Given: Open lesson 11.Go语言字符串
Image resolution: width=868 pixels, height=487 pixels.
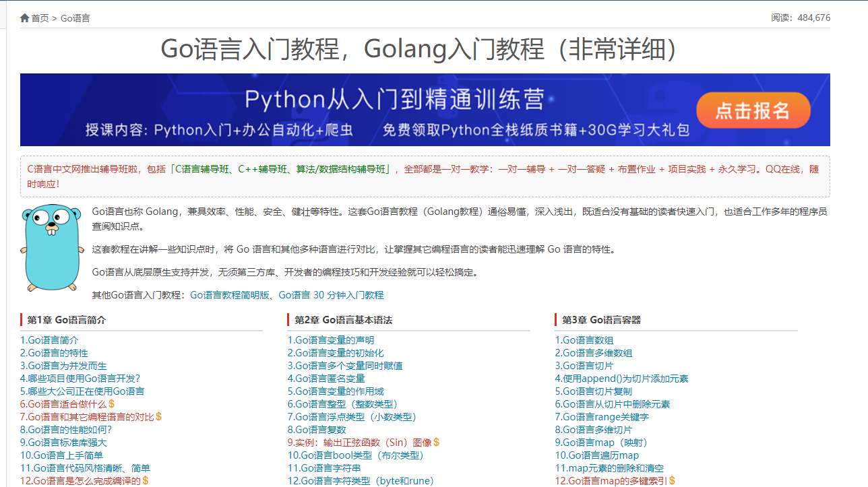Looking at the screenshot, I should [x=324, y=468].
